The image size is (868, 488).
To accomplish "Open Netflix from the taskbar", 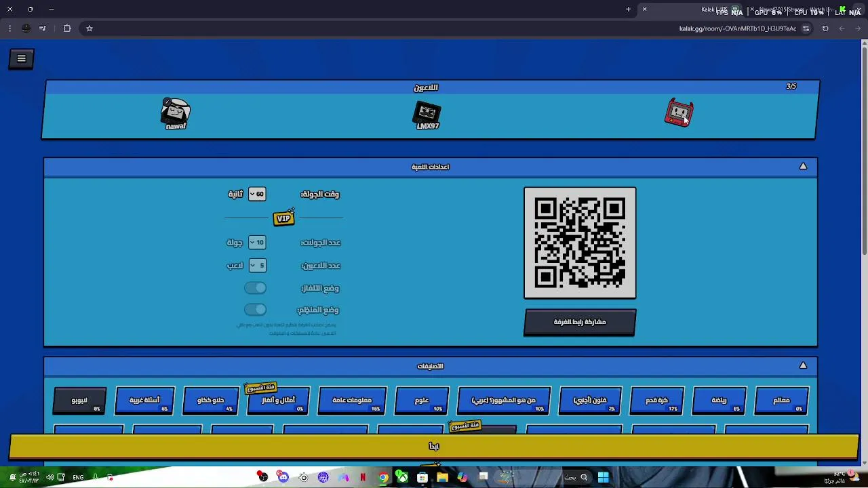I will (363, 477).
